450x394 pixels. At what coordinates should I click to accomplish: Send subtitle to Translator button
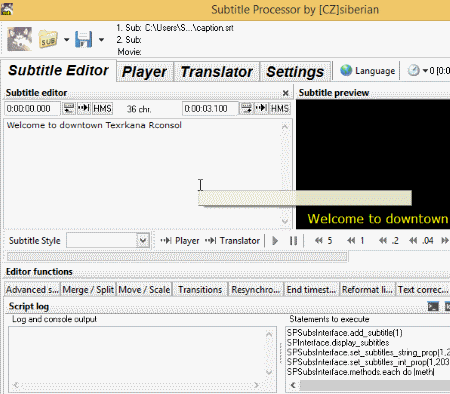pyautogui.click(x=232, y=241)
